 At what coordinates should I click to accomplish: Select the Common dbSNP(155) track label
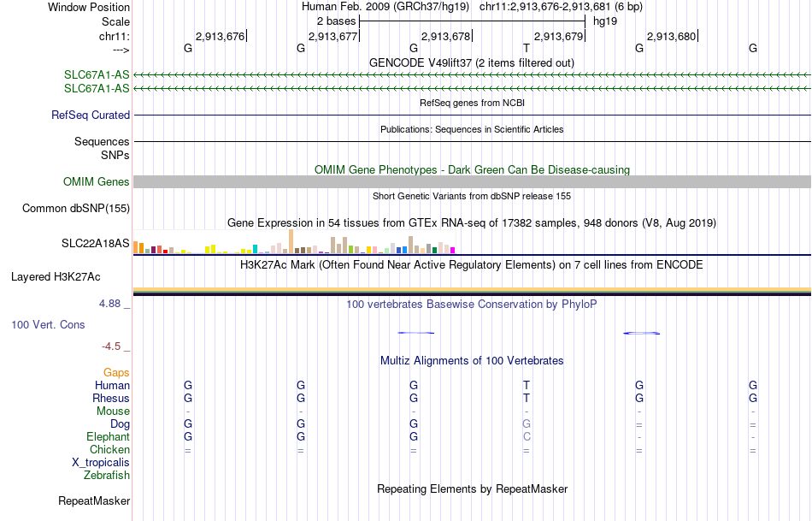pos(75,209)
